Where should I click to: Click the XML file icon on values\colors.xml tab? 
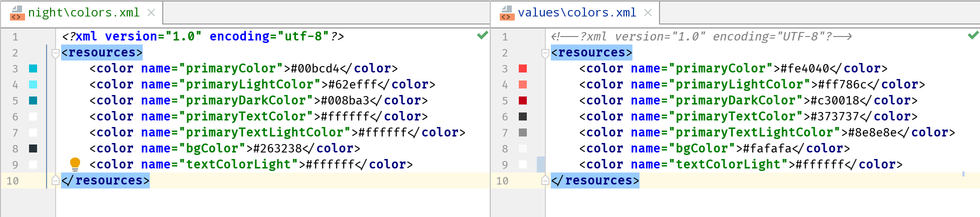click(506, 13)
